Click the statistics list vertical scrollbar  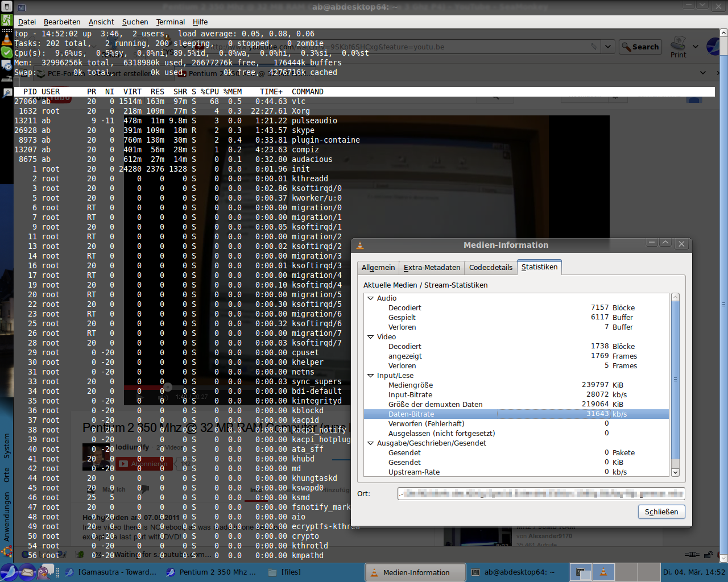pos(675,380)
